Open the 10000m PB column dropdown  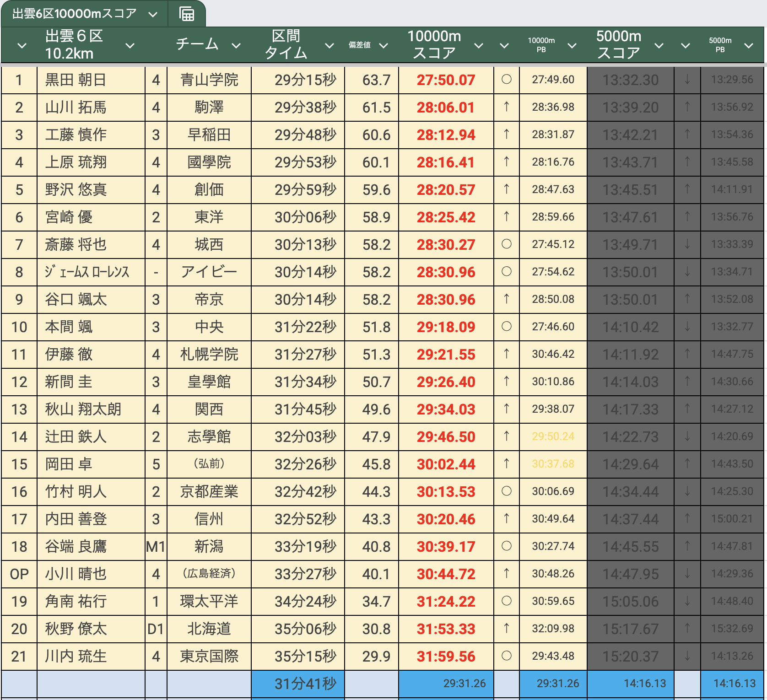[572, 45]
